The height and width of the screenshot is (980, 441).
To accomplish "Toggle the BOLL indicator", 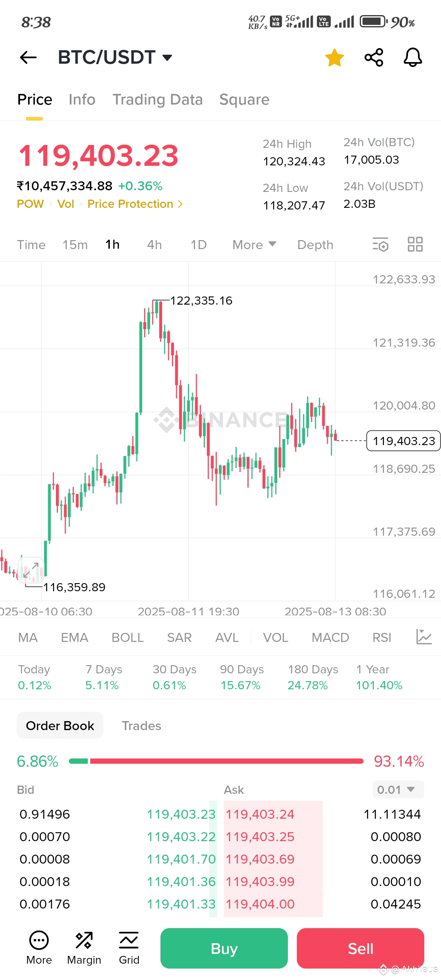I will click(x=127, y=637).
